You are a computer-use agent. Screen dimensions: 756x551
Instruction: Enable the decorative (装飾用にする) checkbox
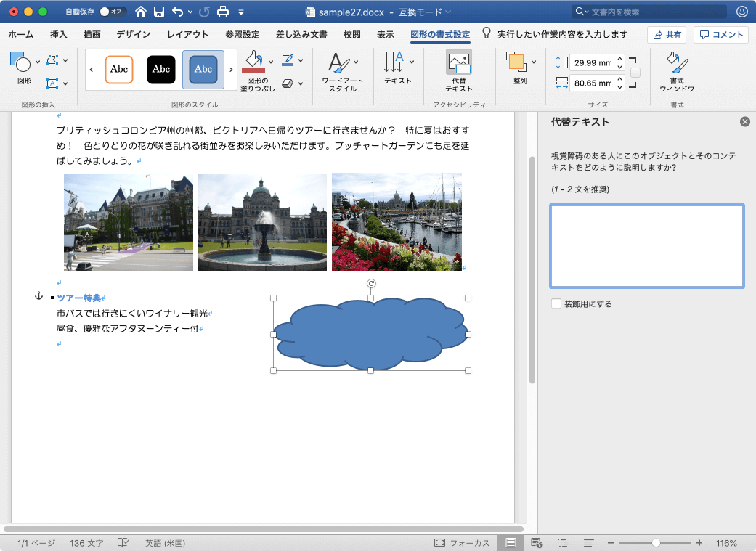tap(556, 304)
